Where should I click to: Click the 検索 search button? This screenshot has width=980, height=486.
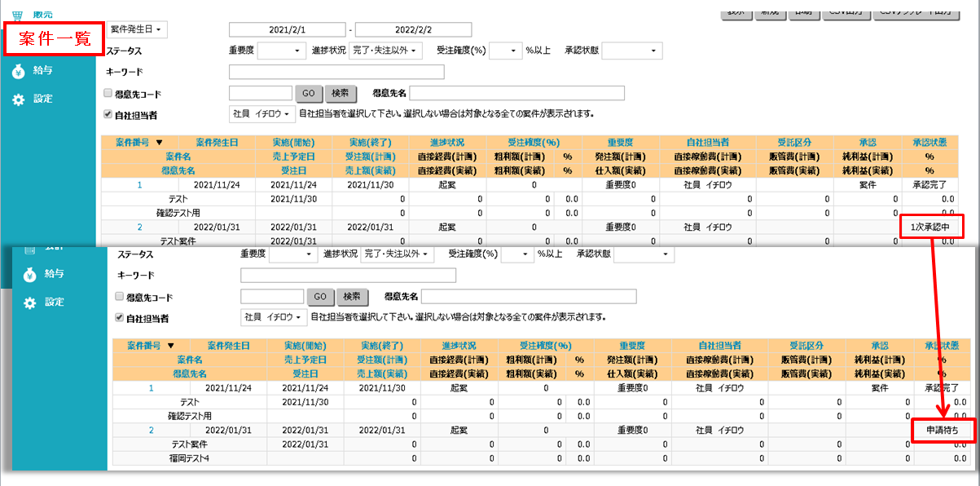[x=341, y=92]
